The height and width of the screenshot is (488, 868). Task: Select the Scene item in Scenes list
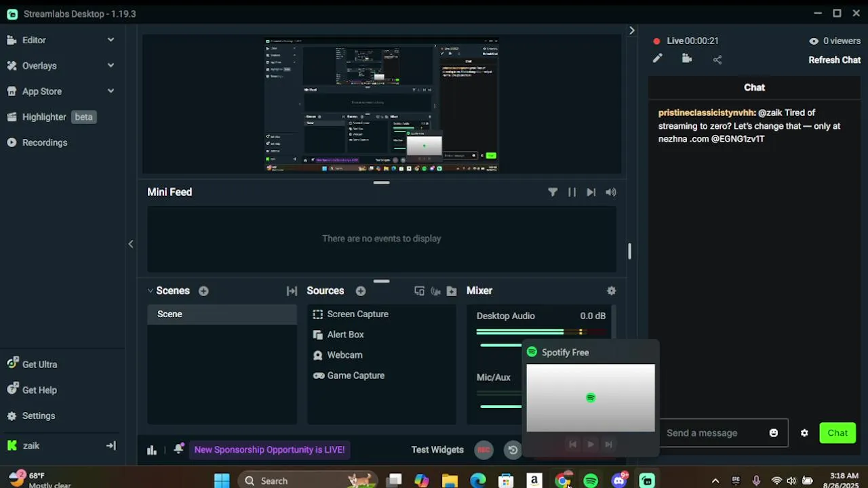click(x=222, y=314)
